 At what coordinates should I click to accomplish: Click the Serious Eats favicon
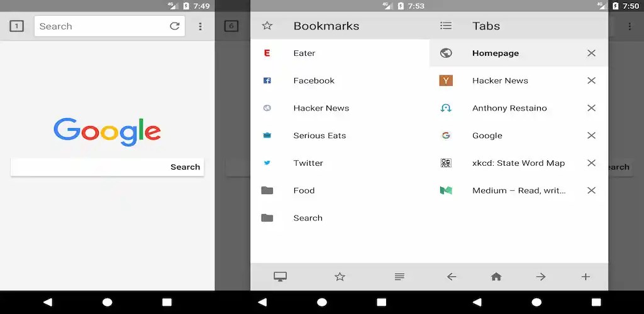tap(267, 136)
